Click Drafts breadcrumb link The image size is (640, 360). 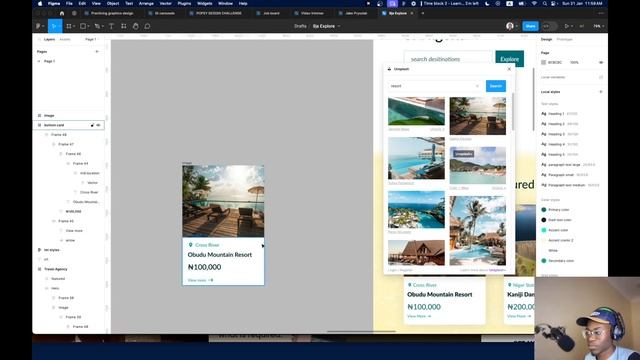pyautogui.click(x=300, y=26)
